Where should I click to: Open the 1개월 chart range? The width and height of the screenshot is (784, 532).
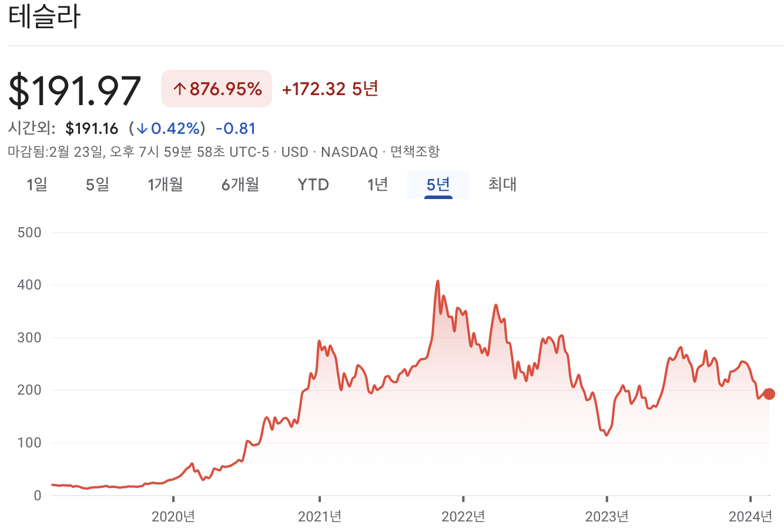coord(165,184)
